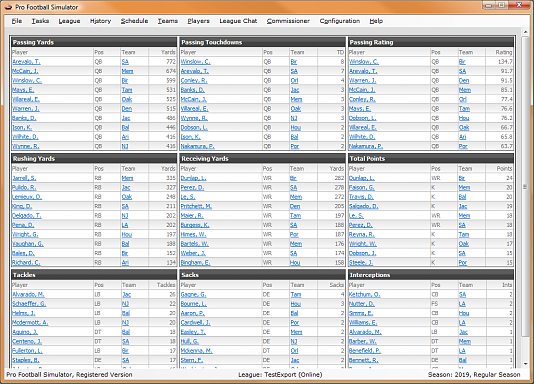Open McCain, J. in Passing Yards
Image resolution: width=534 pixels, height=384 pixels.
25,71
